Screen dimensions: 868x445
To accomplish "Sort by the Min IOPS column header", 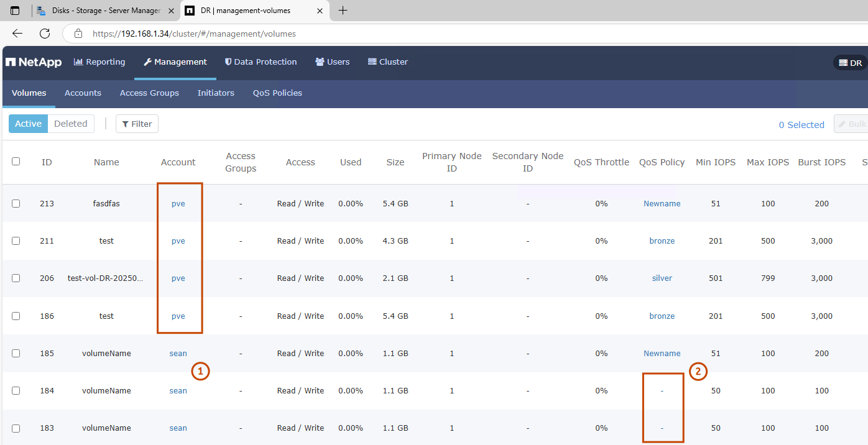I will (716, 162).
